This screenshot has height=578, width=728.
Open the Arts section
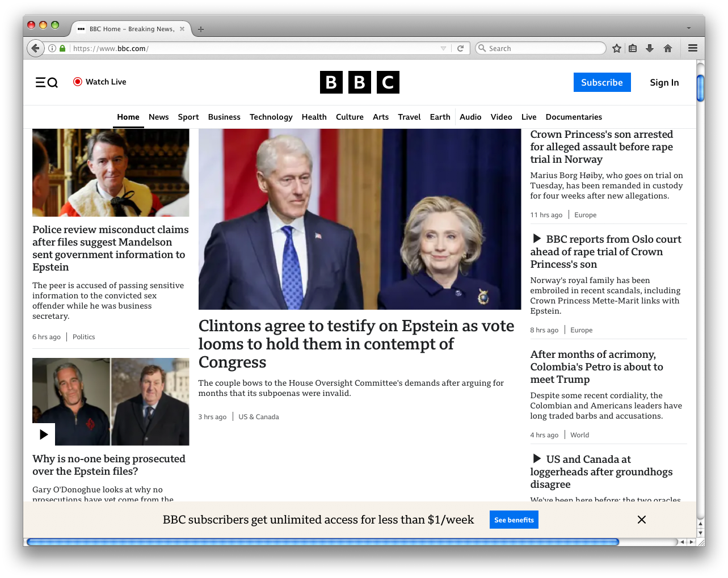(x=381, y=117)
